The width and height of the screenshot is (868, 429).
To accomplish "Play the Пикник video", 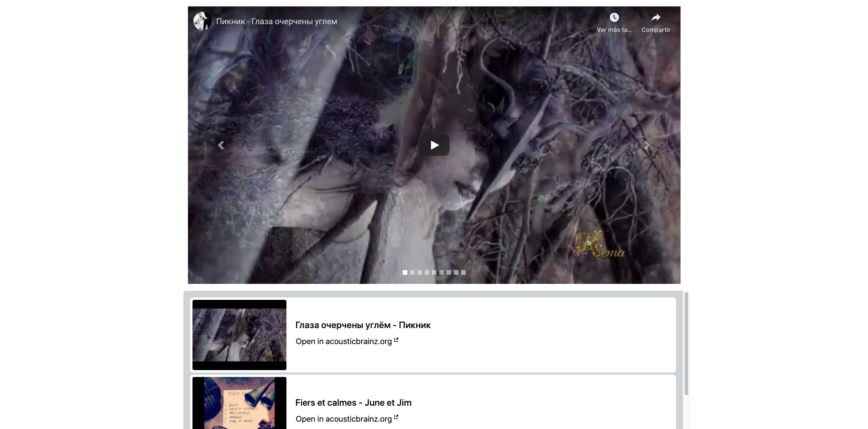I will click(434, 145).
